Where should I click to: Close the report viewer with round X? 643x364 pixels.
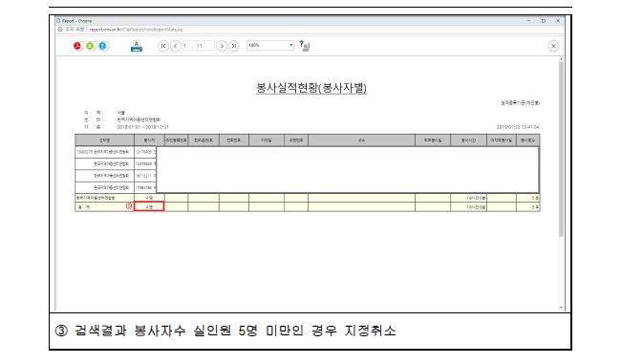(x=553, y=46)
